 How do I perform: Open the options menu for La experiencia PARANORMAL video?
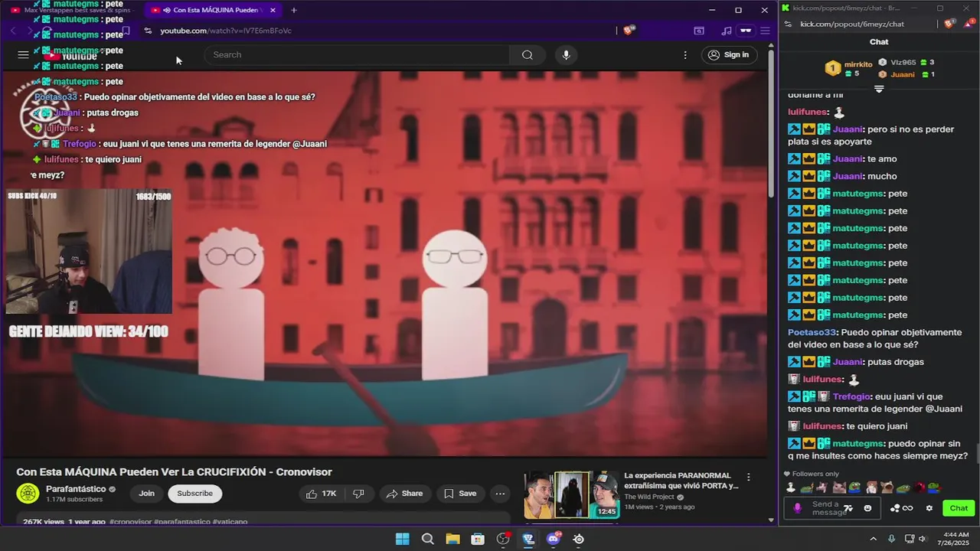(749, 477)
